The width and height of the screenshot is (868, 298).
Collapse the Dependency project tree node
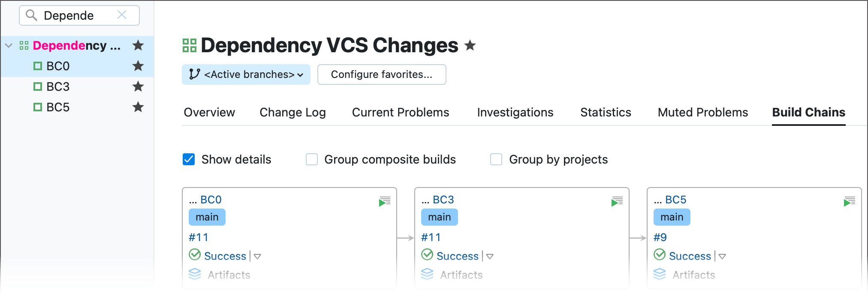point(9,45)
